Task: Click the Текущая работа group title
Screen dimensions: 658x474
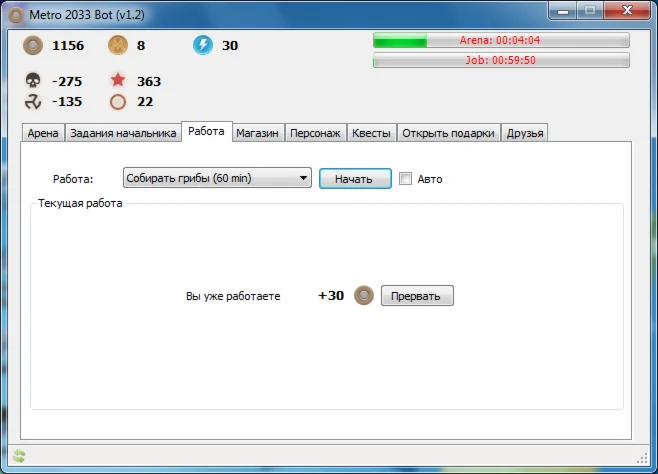Action: [80, 203]
